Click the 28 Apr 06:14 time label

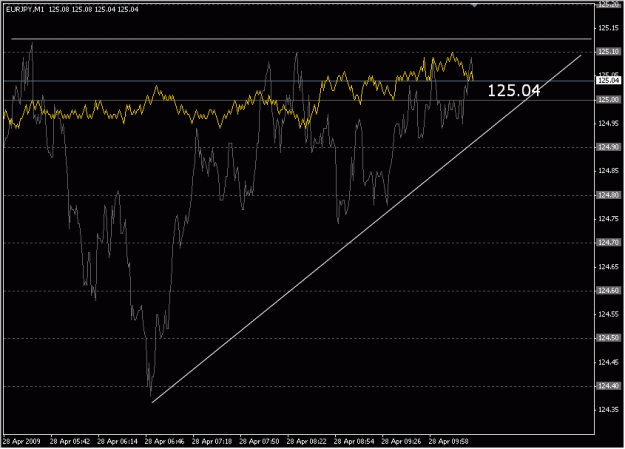pos(118,442)
